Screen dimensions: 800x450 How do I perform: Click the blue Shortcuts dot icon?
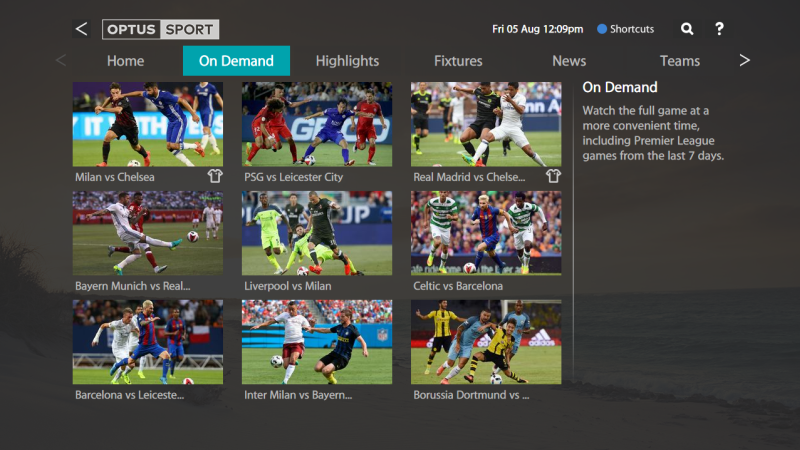pos(602,29)
